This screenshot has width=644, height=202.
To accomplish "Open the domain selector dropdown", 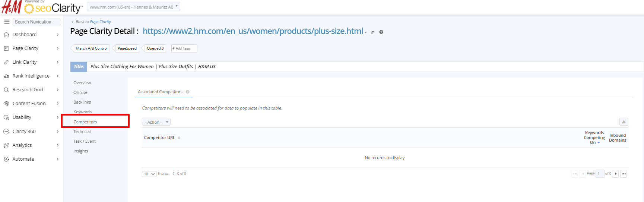I will (x=133, y=7).
